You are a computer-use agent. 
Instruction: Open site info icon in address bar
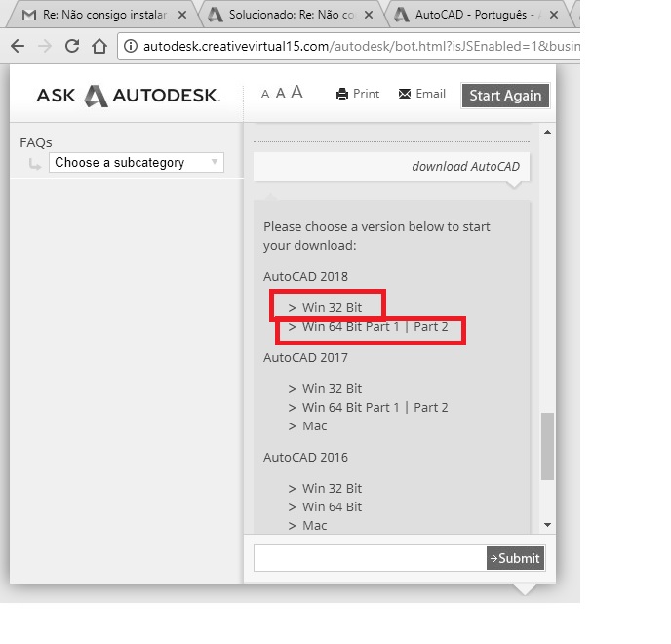tap(131, 46)
